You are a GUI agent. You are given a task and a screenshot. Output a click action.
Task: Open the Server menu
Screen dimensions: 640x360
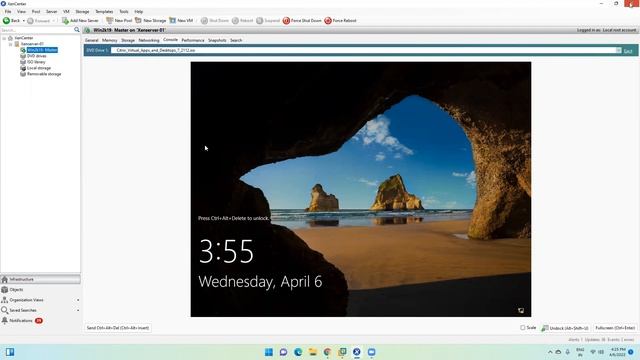tap(51, 11)
